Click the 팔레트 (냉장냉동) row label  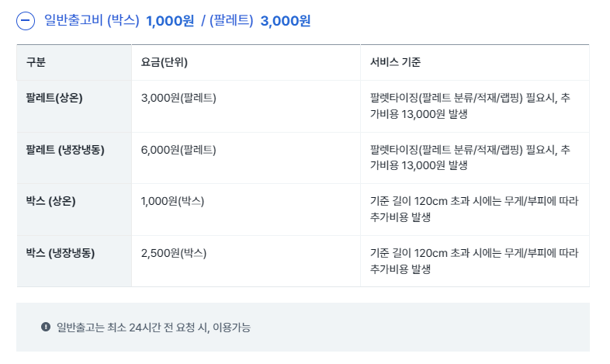point(65,150)
